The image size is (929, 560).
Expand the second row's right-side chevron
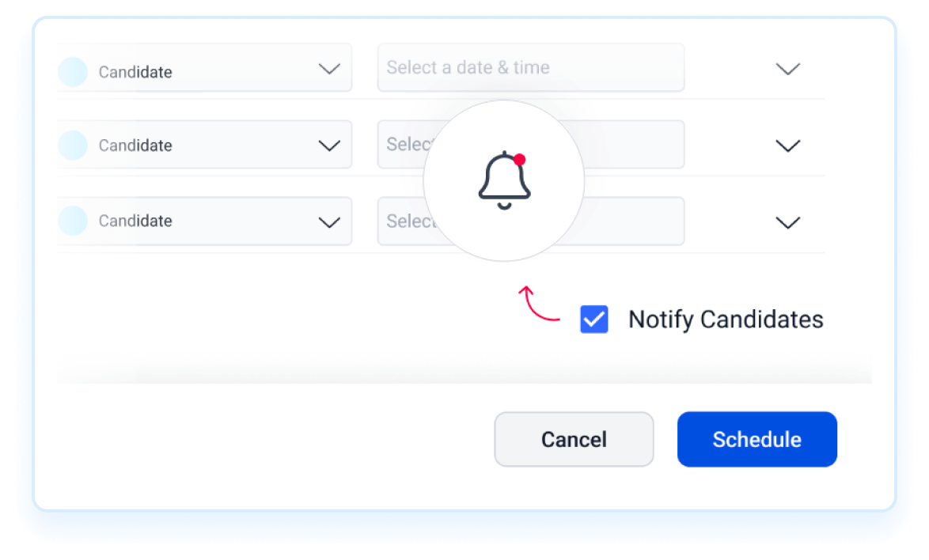[x=788, y=146]
